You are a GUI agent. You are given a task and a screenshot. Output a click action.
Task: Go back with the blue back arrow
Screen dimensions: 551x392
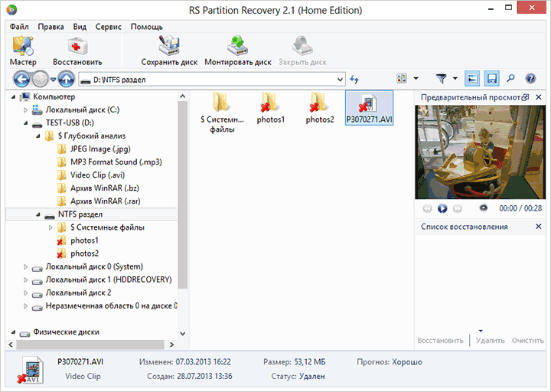21,79
